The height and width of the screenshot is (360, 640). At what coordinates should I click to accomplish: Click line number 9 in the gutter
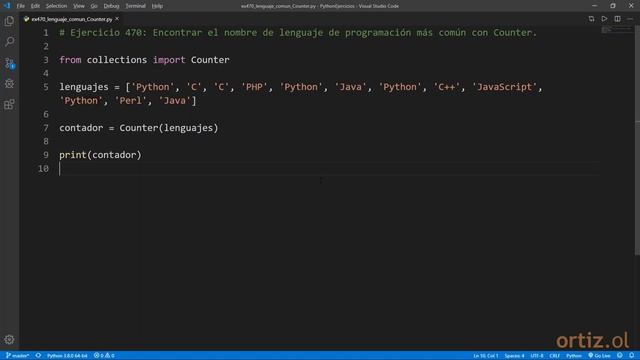click(x=46, y=155)
